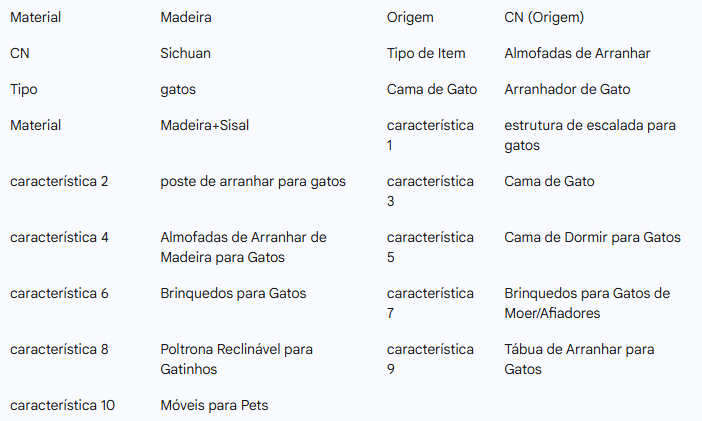Select the Origem label

click(x=410, y=17)
